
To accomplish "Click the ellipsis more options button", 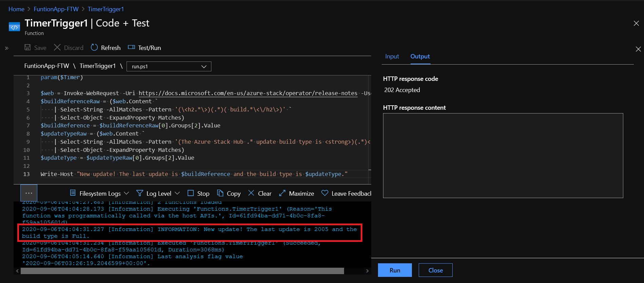I will (29, 193).
